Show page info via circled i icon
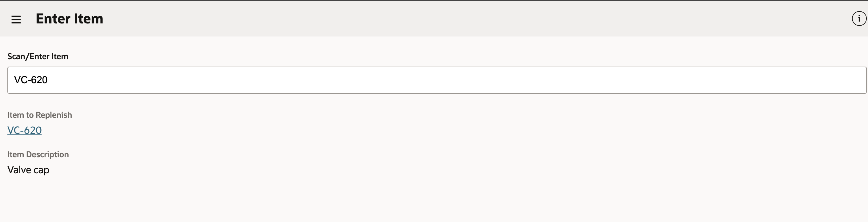 [x=859, y=18]
